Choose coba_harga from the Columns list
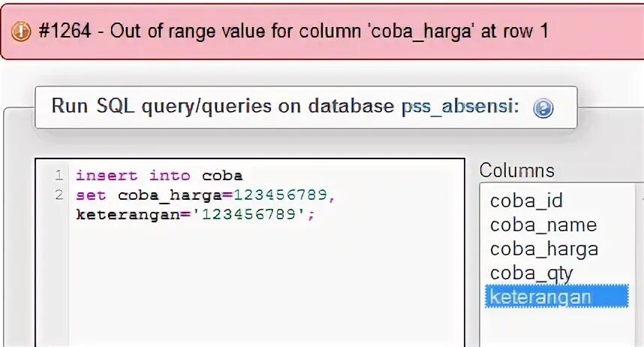This screenshot has height=347, width=644. 543,249
